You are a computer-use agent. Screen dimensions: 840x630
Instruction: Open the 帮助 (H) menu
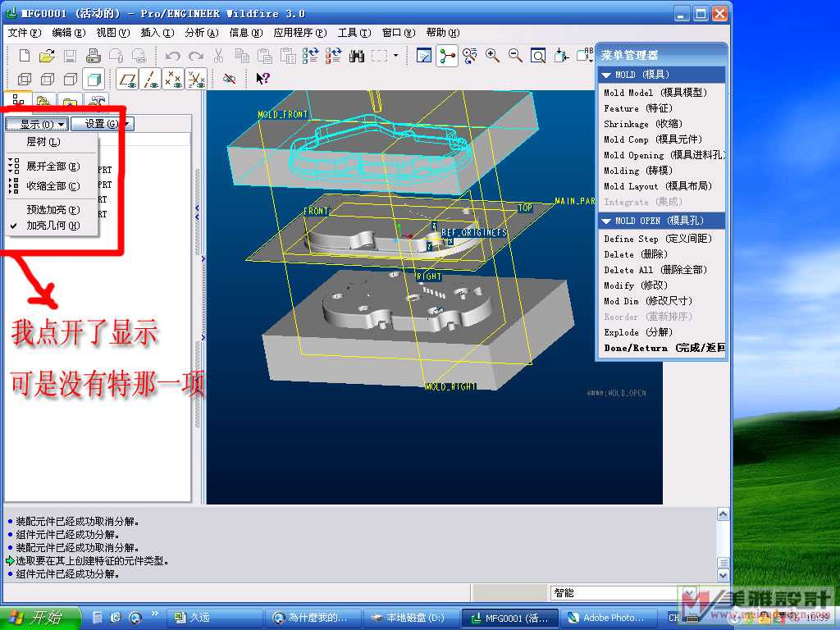tap(443, 33)
